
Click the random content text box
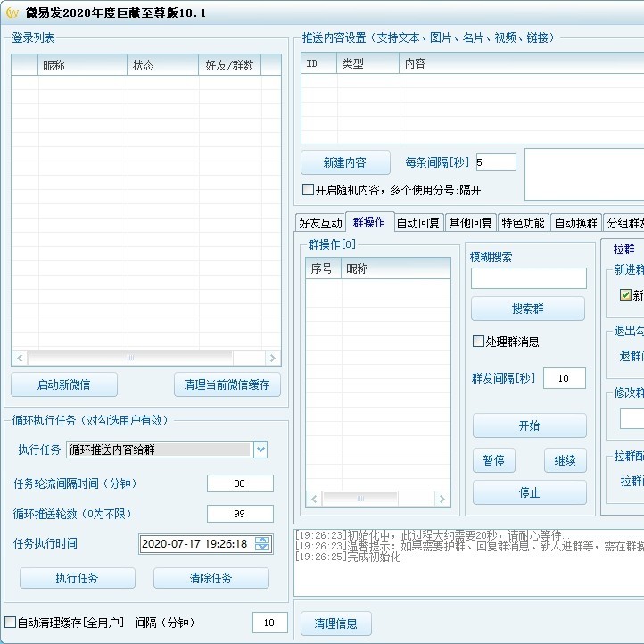pos(584,174)
